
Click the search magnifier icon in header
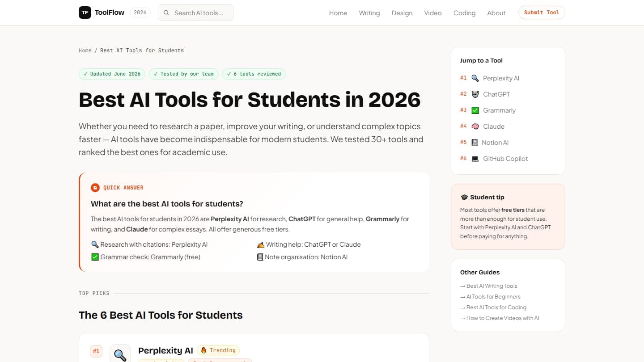166,13
